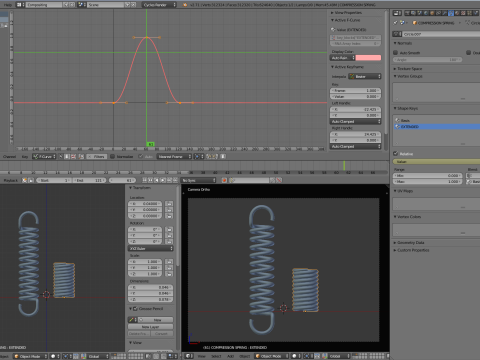Open the Nearest Frame snapping dropdown
Screen dimensions: 480x360
174,156
